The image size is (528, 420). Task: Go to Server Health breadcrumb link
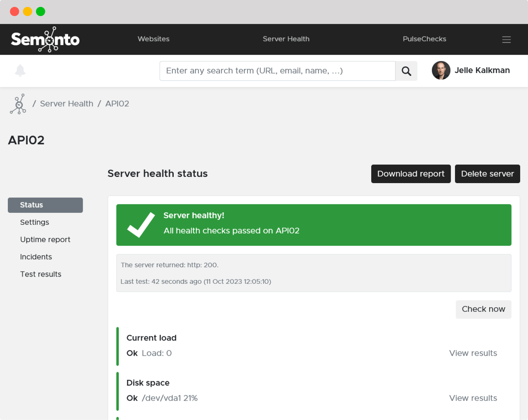66,104
